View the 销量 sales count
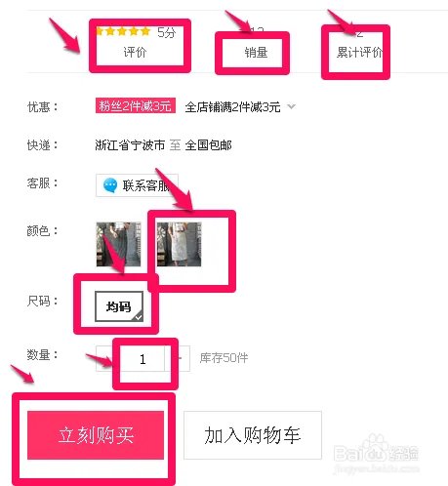This screenshot has width=448, height=486. point(257,53)
